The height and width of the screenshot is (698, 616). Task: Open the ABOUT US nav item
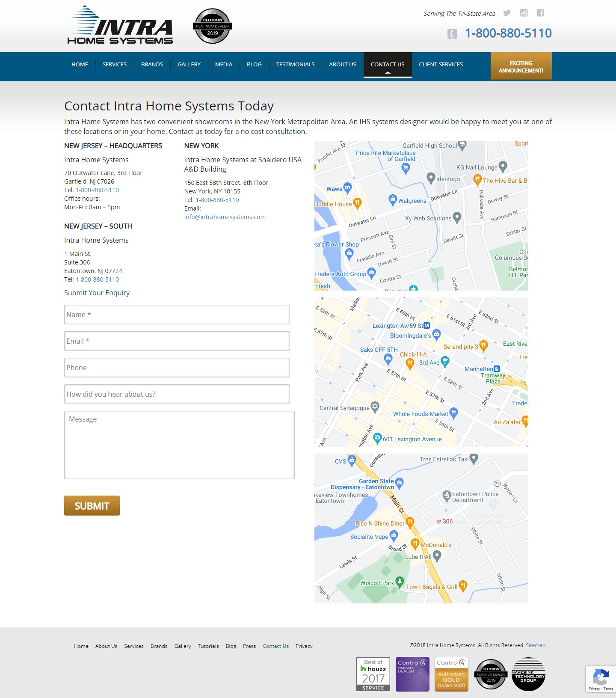click(343, 64)
